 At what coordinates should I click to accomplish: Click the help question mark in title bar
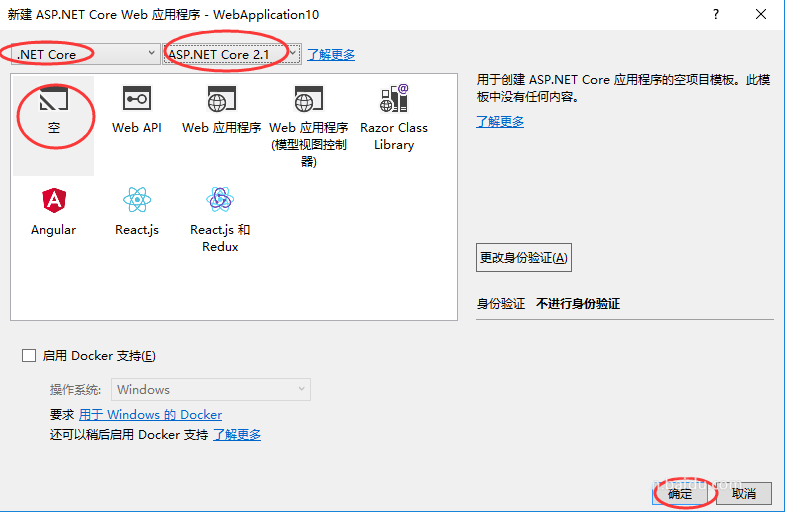click(x=716, y=14)
